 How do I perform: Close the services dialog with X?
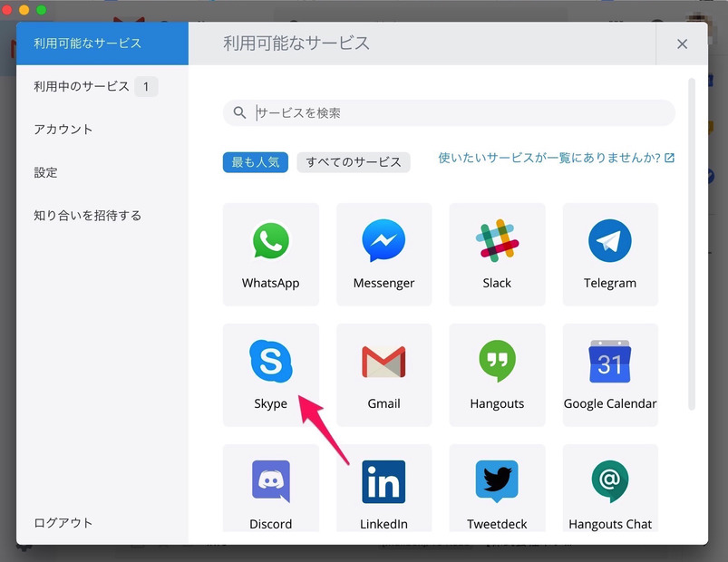point(682,44)
